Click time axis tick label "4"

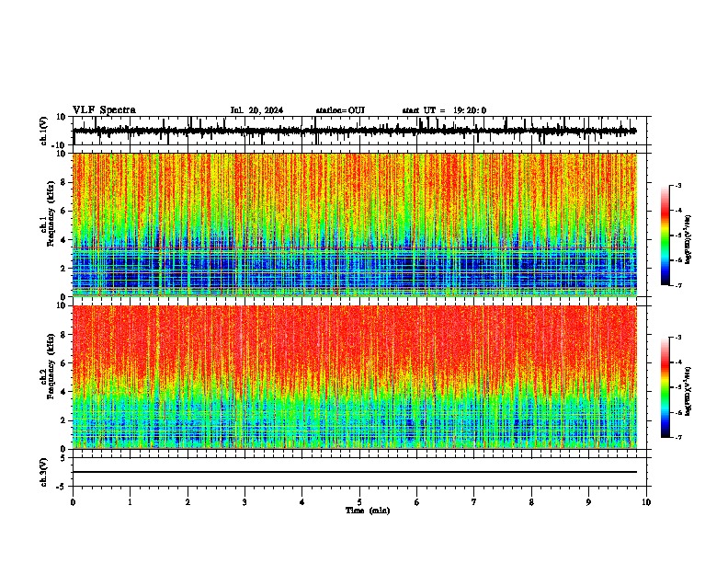pyautogui.click(x=302, y=502)
